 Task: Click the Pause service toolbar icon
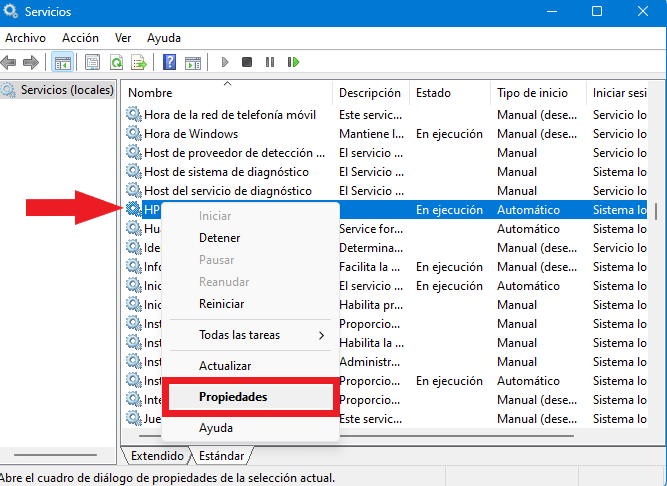[270, 63]
